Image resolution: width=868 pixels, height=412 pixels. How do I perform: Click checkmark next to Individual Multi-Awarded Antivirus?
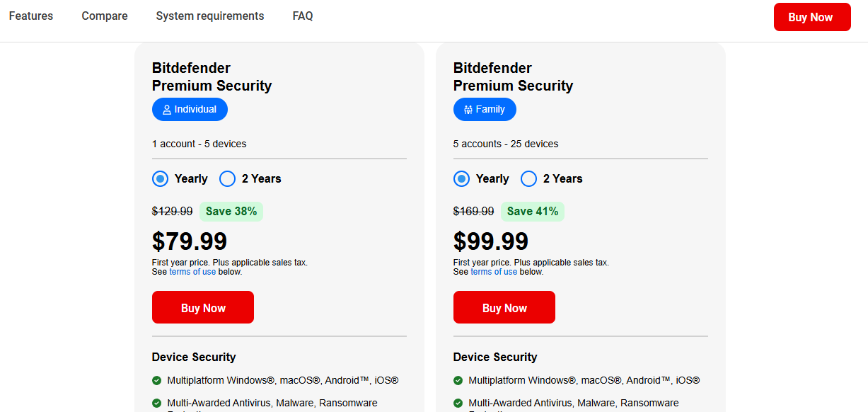pyautogui.click(x=156, y=403)
